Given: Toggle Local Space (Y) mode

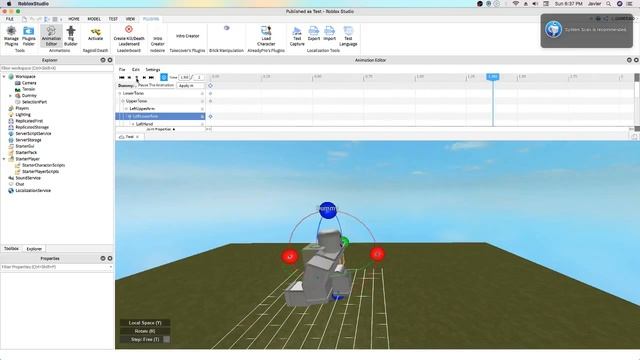Looking at the screenshot, I should pos(145,323).
